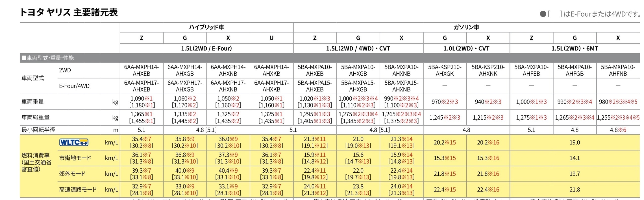Click the 1.5L(2WD / E-Four) heading
The height and width of the screenshot is (200, 644).
point(206,49)
